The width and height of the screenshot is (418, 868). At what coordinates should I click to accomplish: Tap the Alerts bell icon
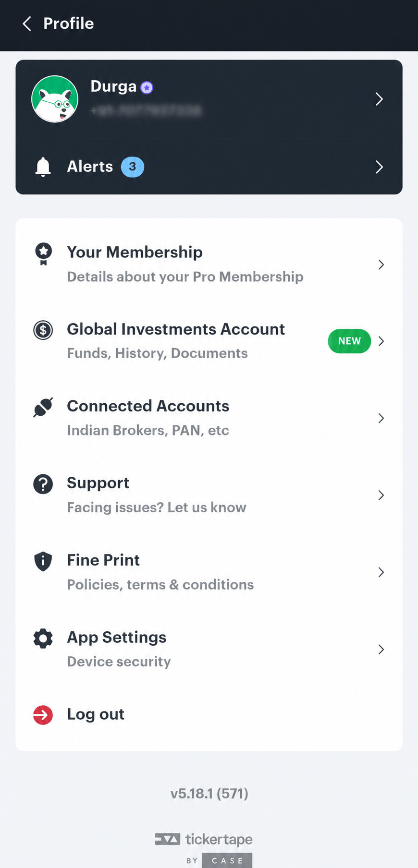coord(43,167)
